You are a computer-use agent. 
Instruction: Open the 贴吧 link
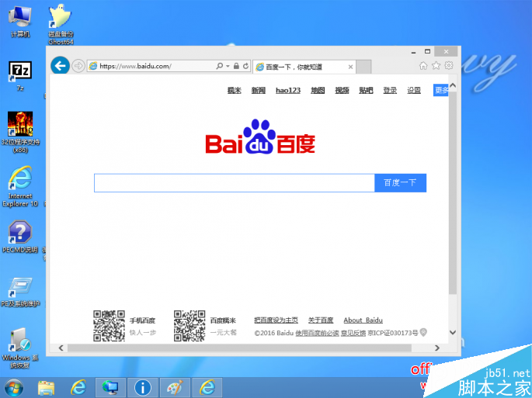366,90
